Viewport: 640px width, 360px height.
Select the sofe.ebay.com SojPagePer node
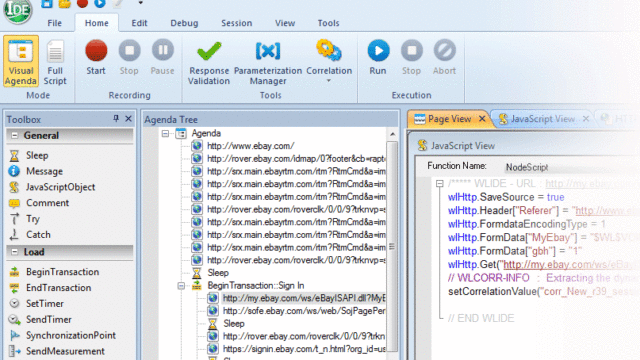pos(304,311)
